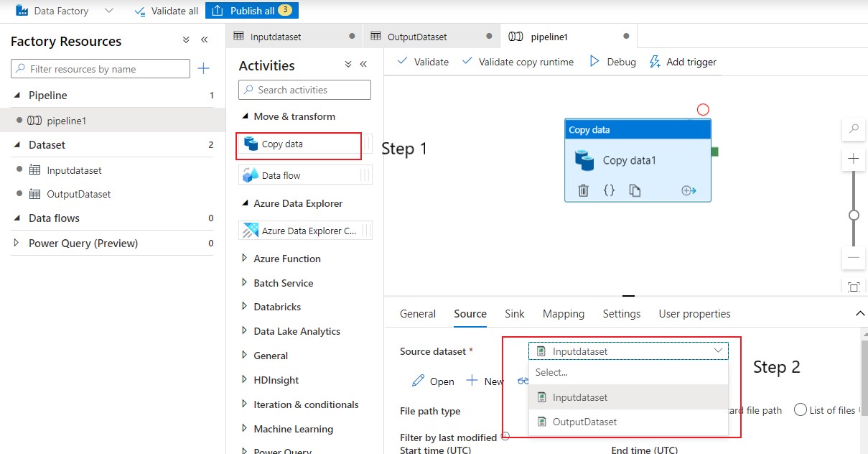Open the canvas search tool
The image size is (868, 454).
(x=854, y=129)
